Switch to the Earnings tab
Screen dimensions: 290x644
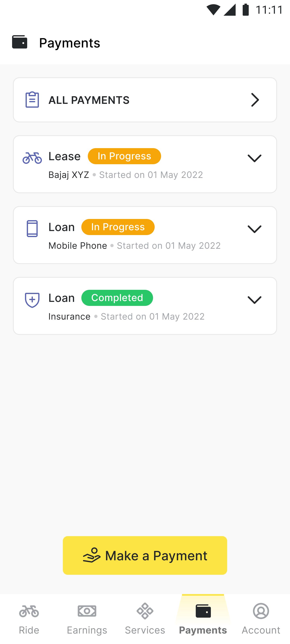pos(87,619)
